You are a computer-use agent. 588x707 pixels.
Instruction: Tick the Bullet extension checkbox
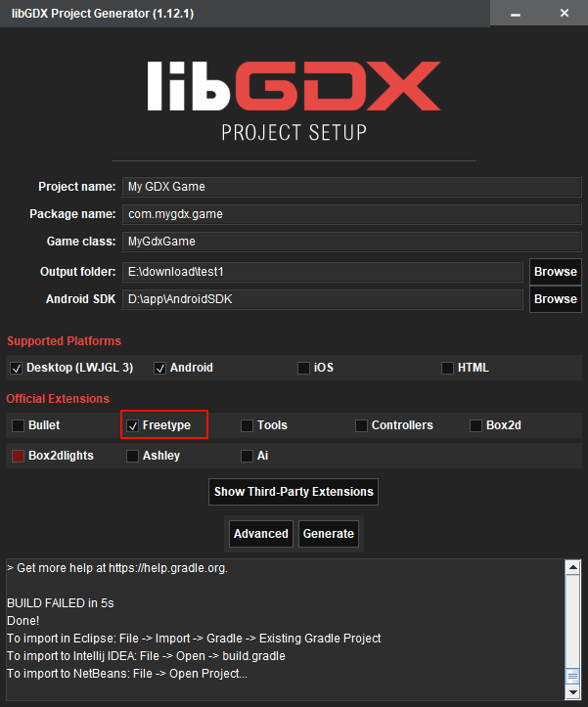click(19, 426)
